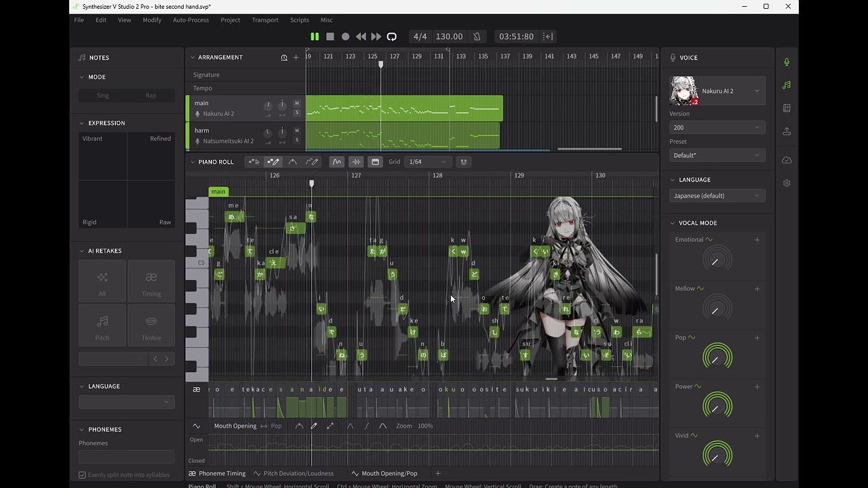
Task: Click the tempo value 130.00
Action: [x=449, y=37]
